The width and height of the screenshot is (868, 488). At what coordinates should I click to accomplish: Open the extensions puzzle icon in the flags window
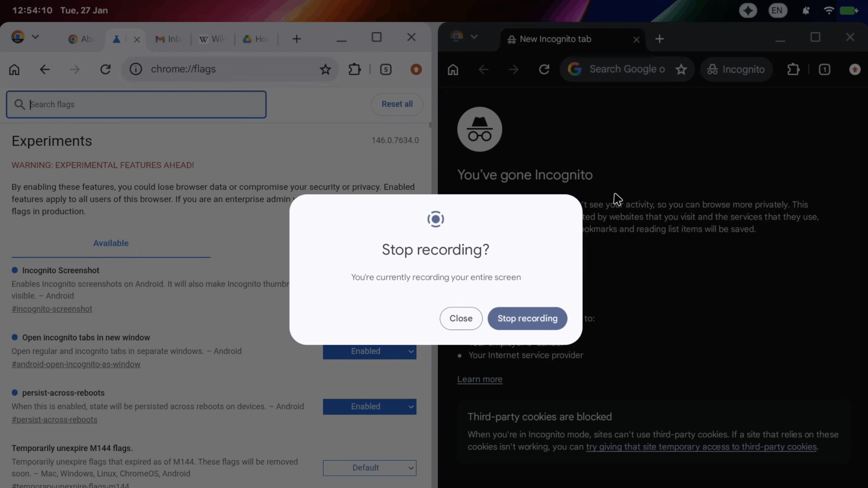(354, 69)
